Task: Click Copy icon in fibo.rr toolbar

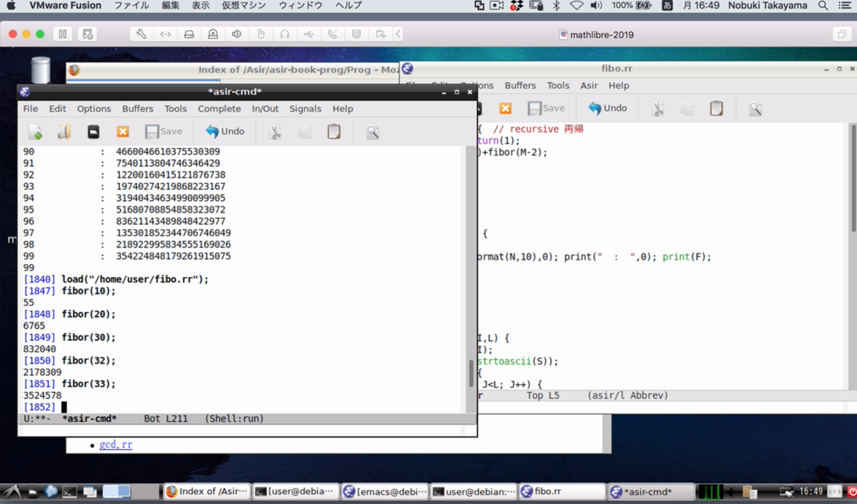Action: click(687, 109)
